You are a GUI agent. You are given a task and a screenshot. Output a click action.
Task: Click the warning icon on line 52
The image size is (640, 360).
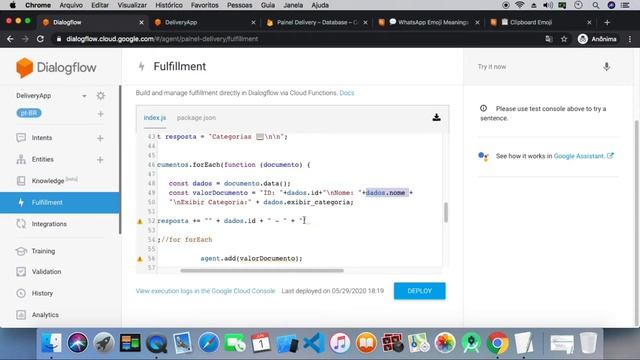pyautogui.click(x=140, y=221)
